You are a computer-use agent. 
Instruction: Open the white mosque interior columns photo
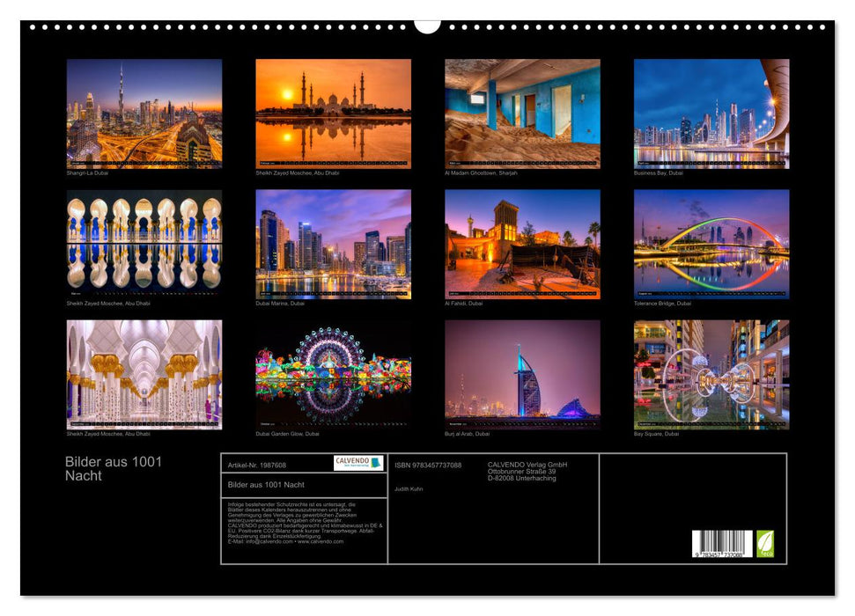pyautogui.click(x=144, y=374)
